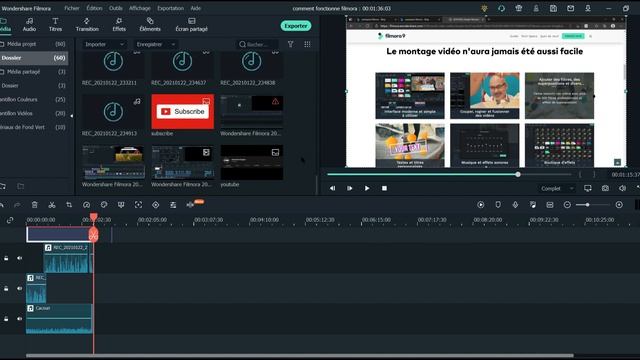Switch to the Écran partagé tab
Image resolution: width=640 pixels, height=360 pixels.
191,24
